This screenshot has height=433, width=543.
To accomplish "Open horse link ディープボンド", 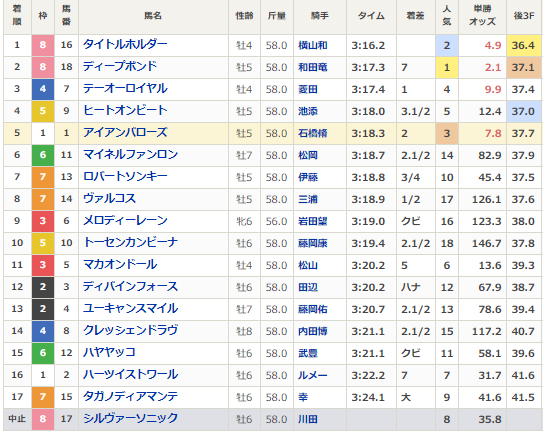I will coord(120,66).
